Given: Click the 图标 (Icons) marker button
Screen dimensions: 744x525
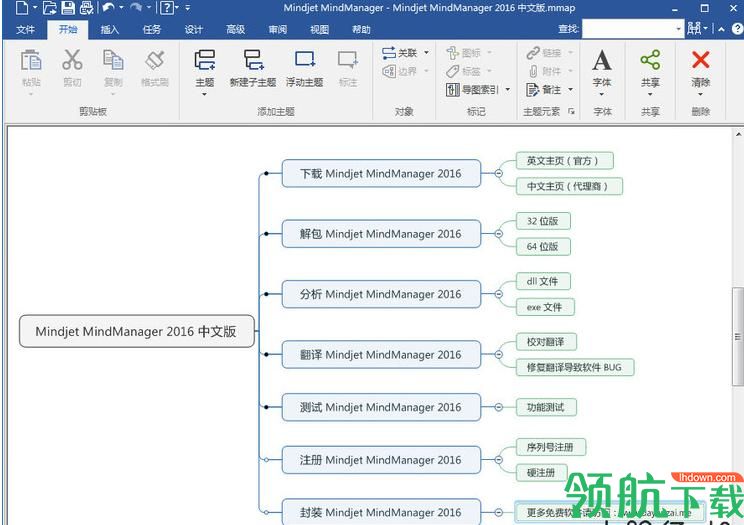Looking at the screenshot, I should (x=453, y=52).
